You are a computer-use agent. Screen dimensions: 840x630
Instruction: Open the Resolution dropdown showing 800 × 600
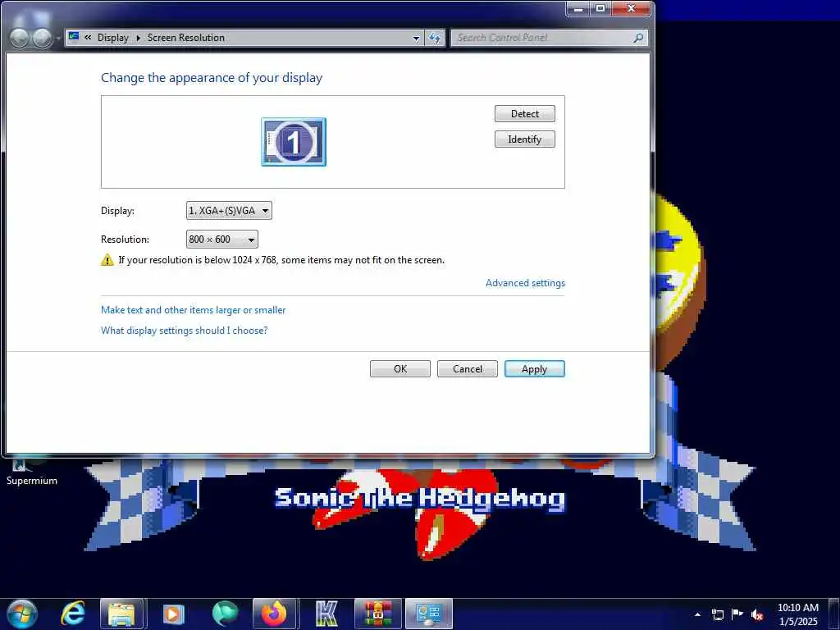221,239
